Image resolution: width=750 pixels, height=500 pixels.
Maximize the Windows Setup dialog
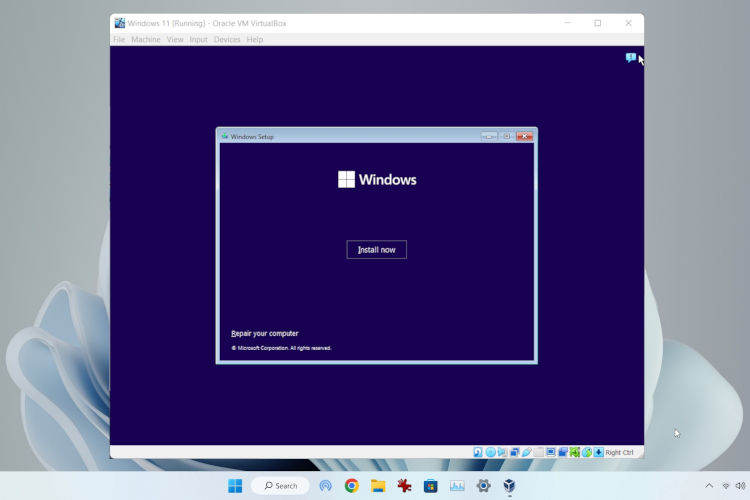pos(507,136)
